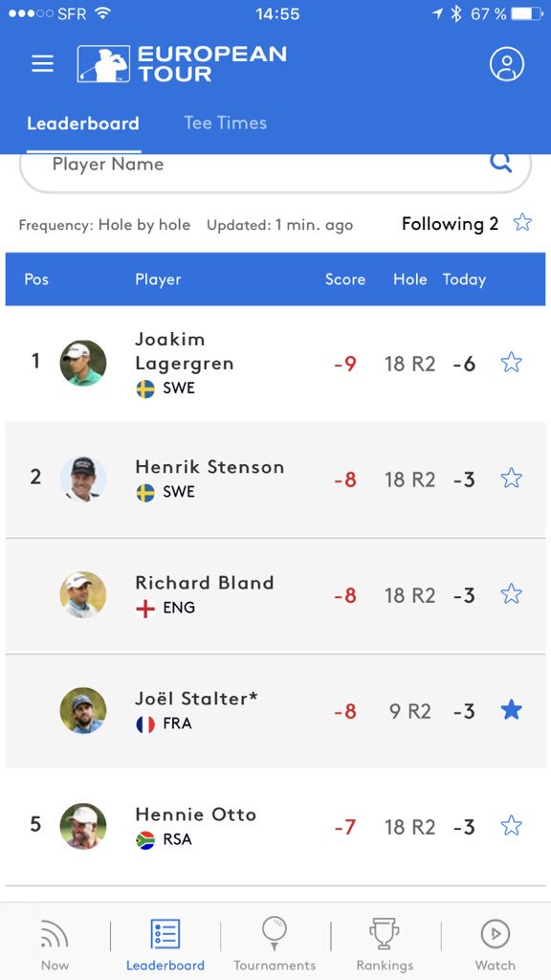
Task: Follow Hennie Otto with star
Action: pyautogui.click(x=511, y=826)
